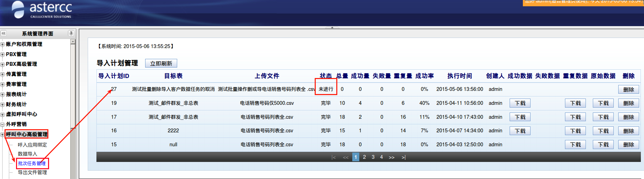Open 导出文件管理 in the sidebar
Viewport: 644px width, 179px height.
coord(32,172)
